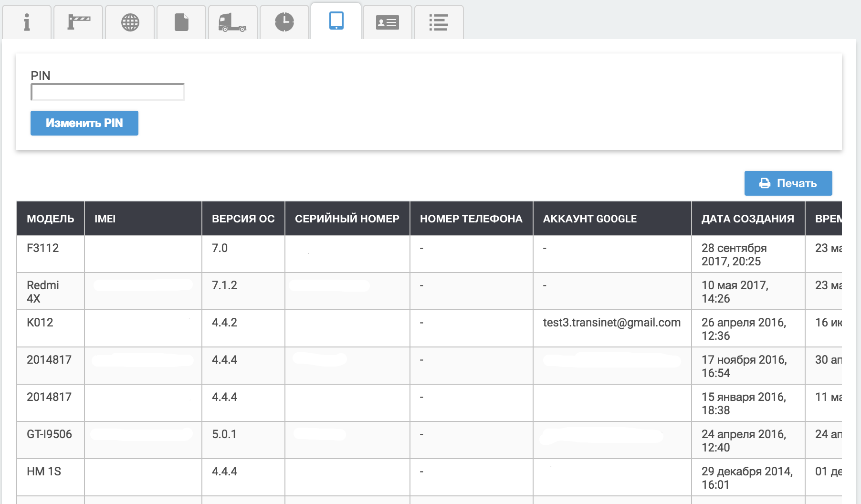
Task: Click the IMEI column header
Action: pyautogui.click(x=105, y=219)
